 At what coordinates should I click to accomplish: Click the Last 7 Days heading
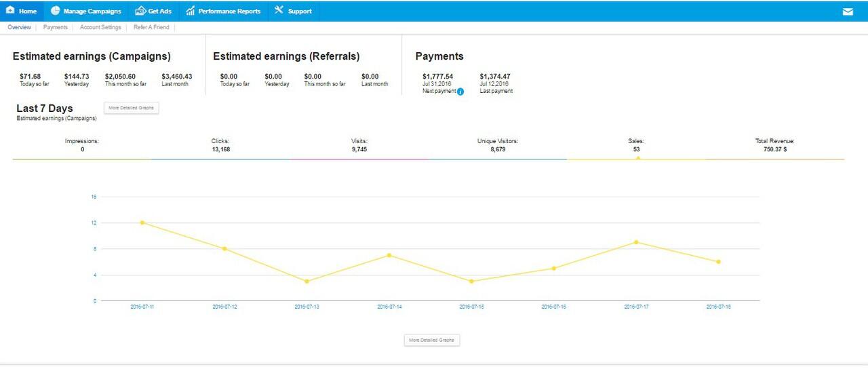[45, 109]
